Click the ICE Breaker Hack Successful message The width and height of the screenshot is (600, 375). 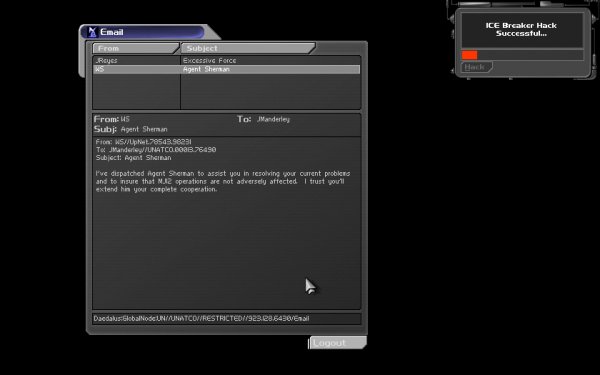[x=521, y=29]
